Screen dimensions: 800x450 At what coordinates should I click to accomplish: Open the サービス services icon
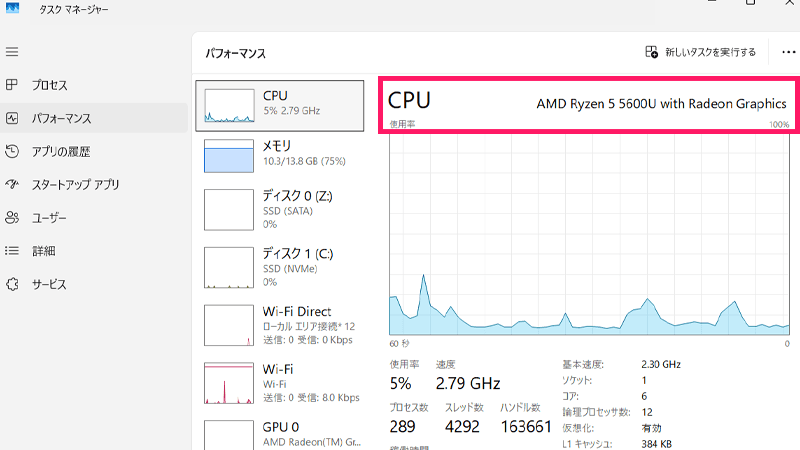[x=12, y=284]
